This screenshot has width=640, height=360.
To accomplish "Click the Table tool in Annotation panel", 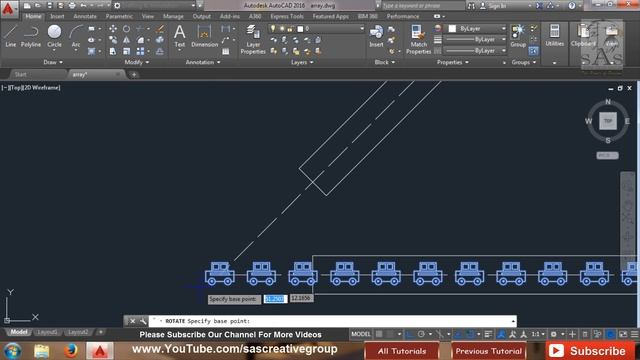I will point(226,51).
